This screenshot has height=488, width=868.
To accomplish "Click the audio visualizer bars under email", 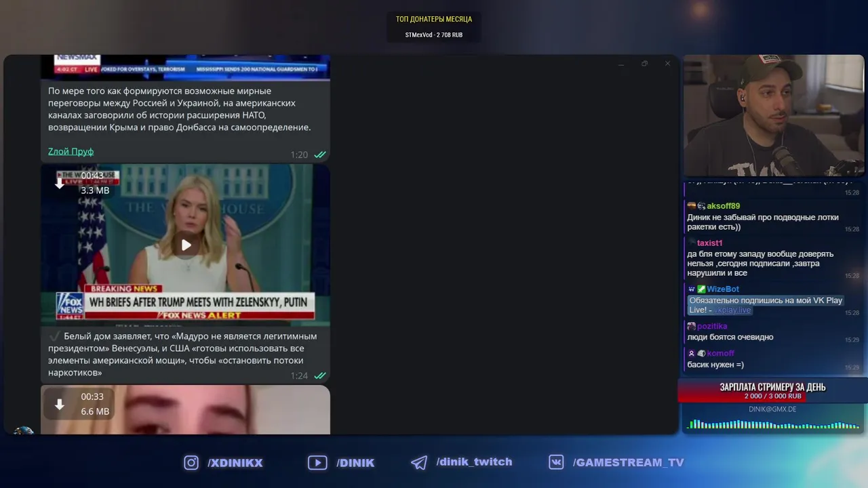I will [x=773, y=425].
